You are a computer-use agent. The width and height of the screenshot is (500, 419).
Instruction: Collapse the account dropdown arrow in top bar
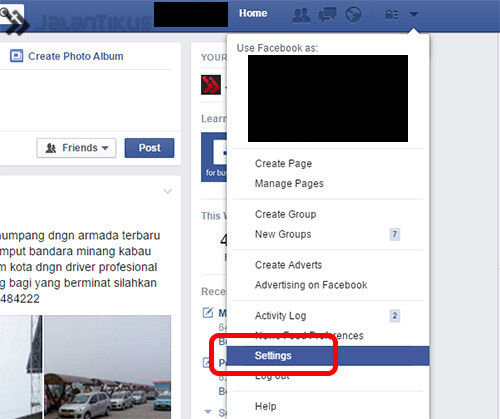[x=414, y=14]
